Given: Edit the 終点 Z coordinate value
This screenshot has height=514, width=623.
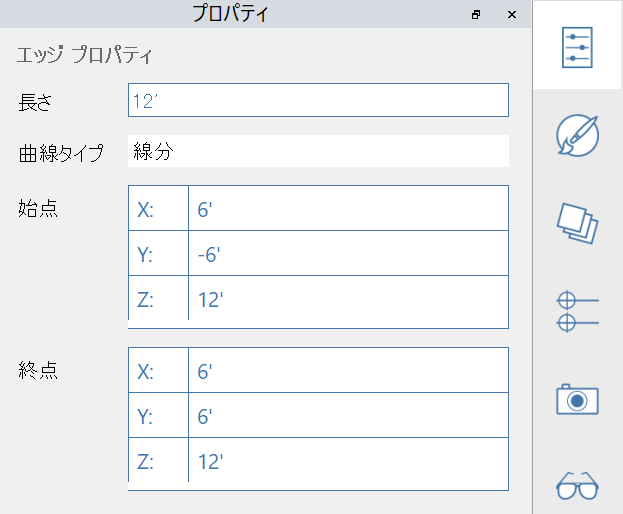Looking at the screenshot, I should 347,461.
